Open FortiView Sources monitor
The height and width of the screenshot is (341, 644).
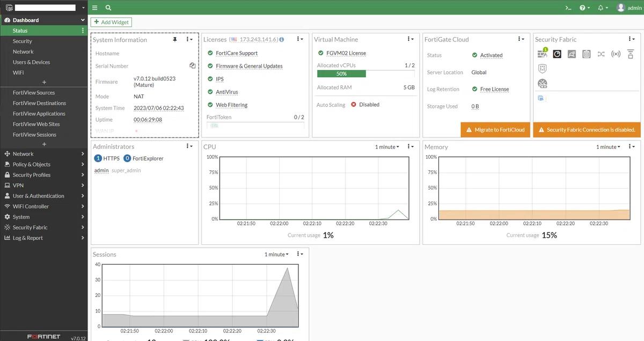(43, 92)
